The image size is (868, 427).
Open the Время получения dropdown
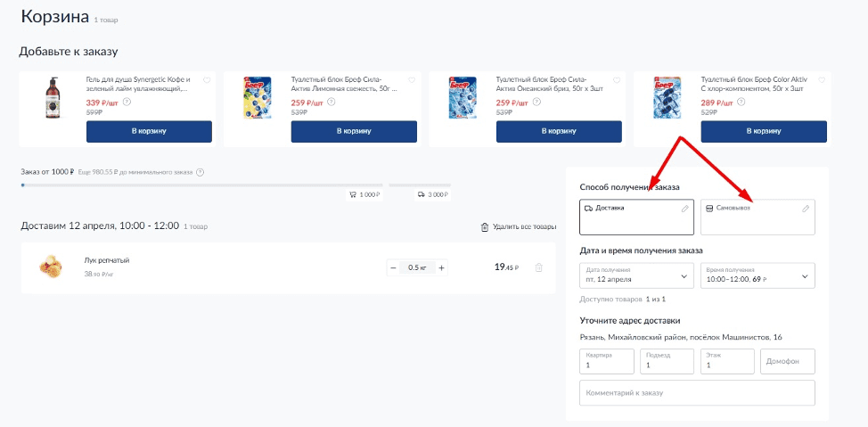[x=757, y=275]
